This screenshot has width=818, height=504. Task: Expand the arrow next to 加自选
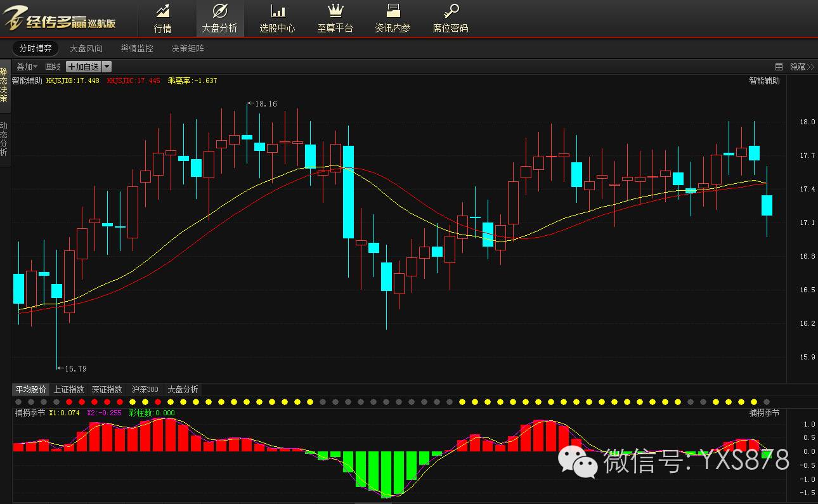pos(107,67)
